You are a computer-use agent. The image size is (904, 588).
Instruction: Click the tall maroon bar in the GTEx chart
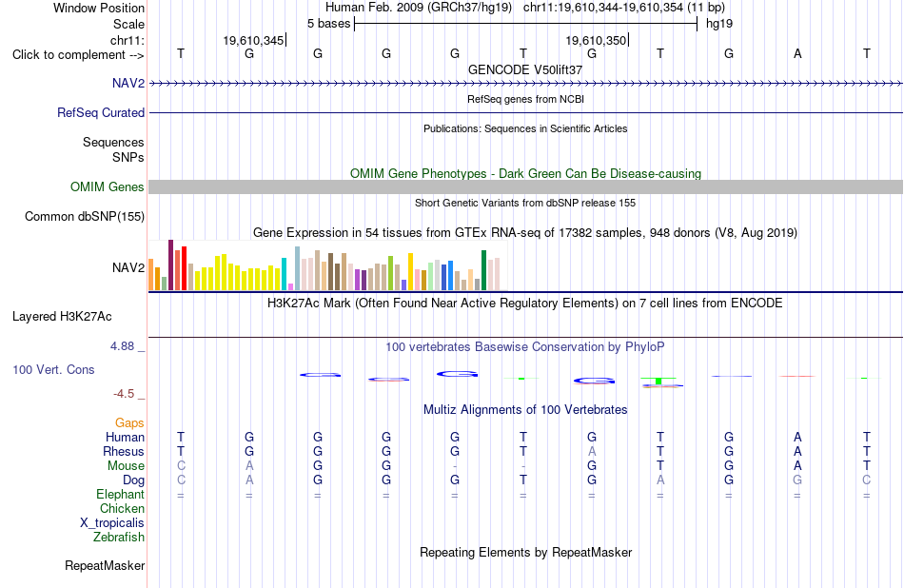tap(170, 265)
